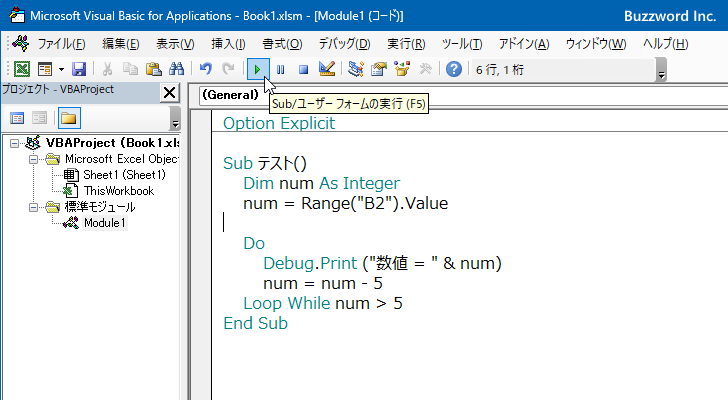Click the Dim num As Integer line
Screen dimensions: 728x400
pyautogui.click(x=321, y=183)
